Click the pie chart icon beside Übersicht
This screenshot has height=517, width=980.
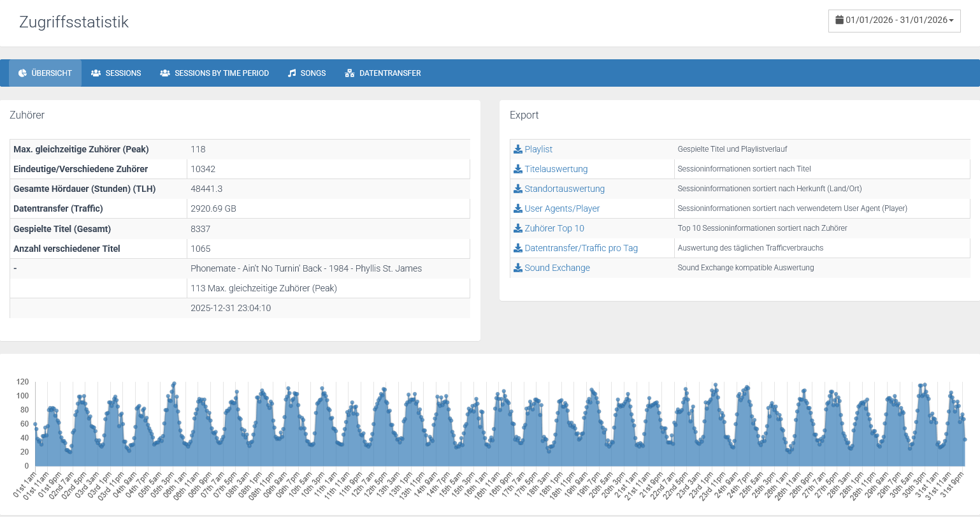pos(22,73)
